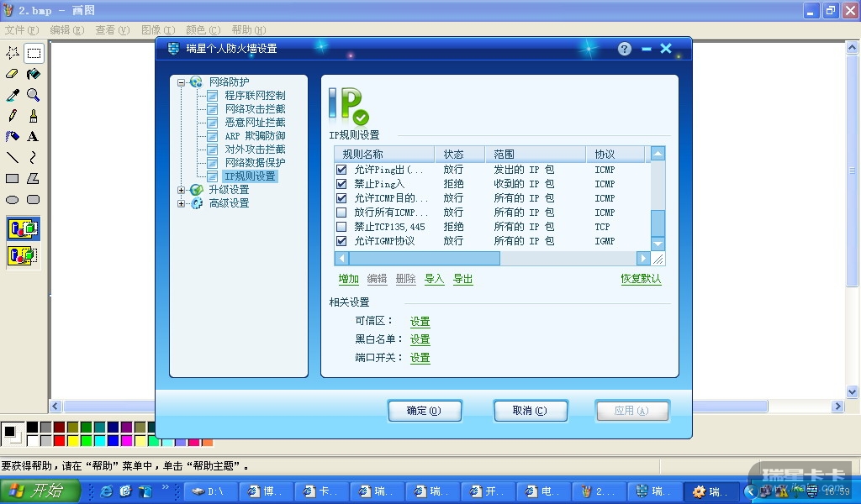
Task: Select the Pencil tool in Paint
Action: tap(13, 116)
